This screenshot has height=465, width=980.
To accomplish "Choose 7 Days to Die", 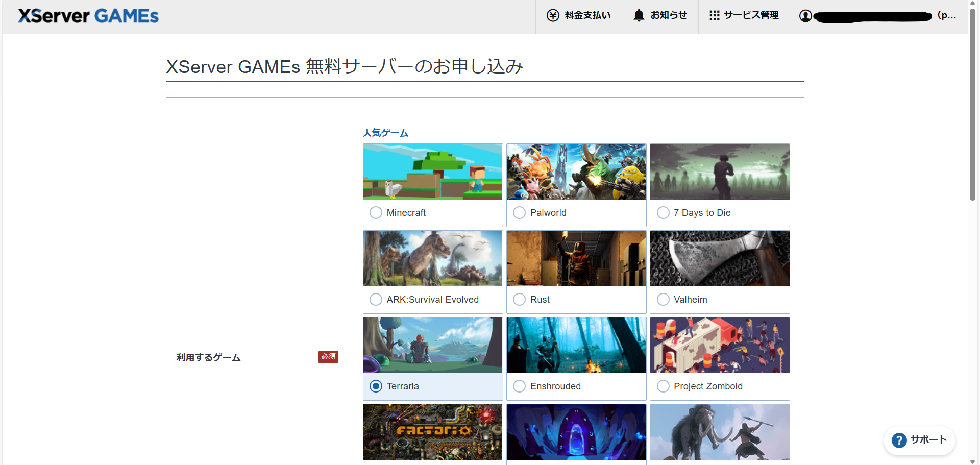I will [663, 213].
